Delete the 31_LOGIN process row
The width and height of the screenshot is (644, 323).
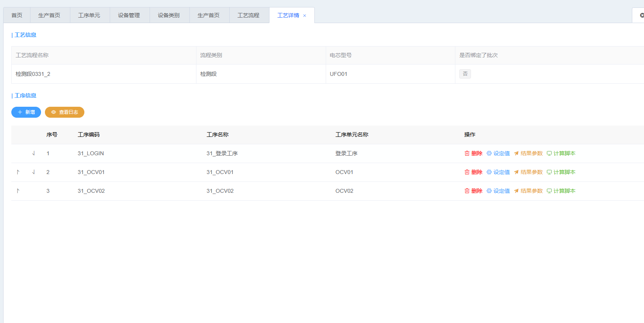[473, 153]
